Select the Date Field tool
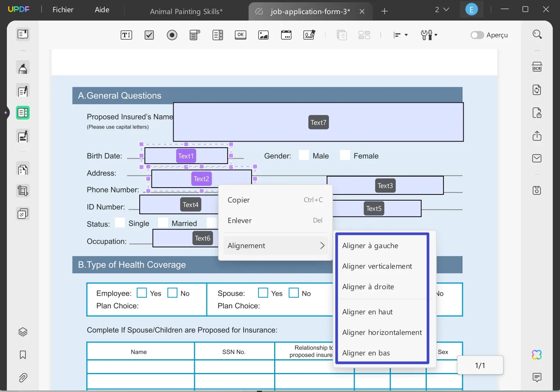The height and width of the screenshot is (392, 560). pos(286,35)
